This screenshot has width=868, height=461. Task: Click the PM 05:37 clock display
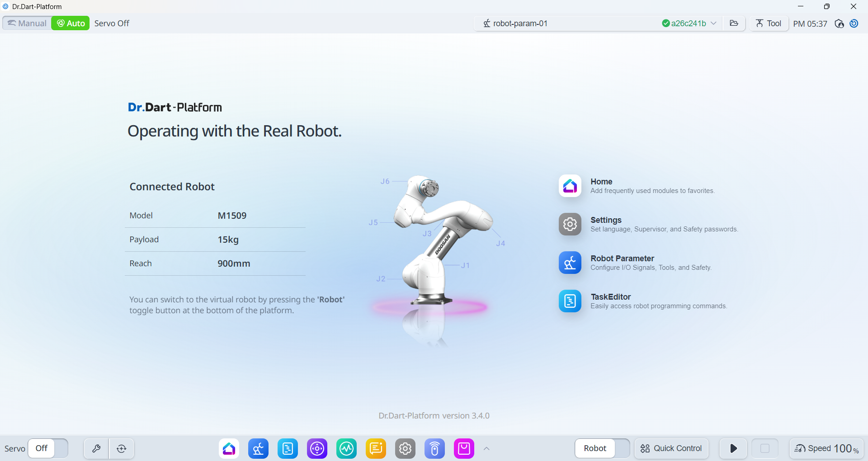810,24
